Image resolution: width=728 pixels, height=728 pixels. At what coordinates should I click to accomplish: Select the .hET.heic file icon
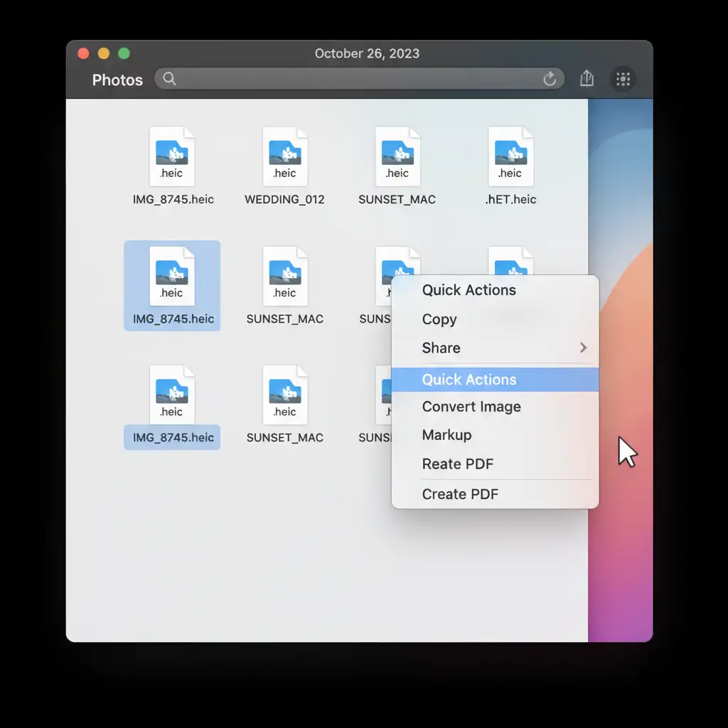coord(510,157)
